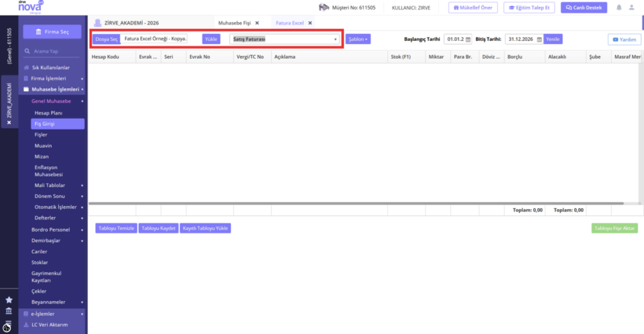This screenshot has width=644, height=334.
Task: Open the user profile icon
Action: pos(631,8)
